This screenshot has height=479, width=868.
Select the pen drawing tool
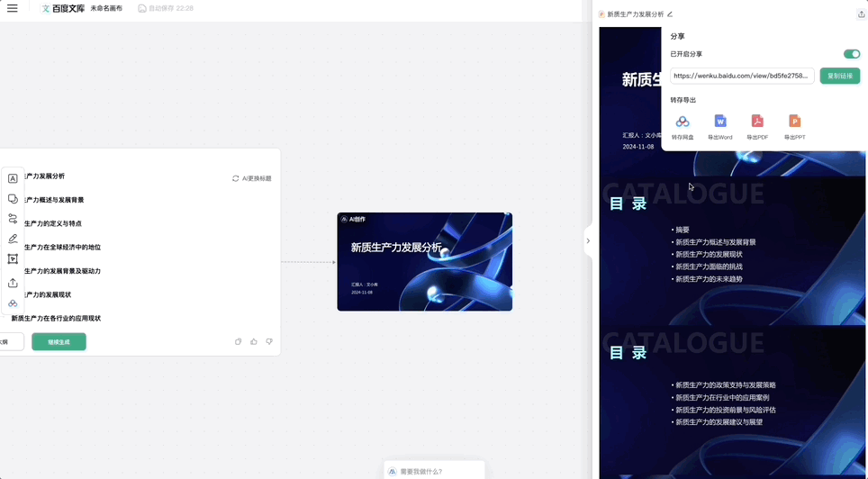point(13,239)
